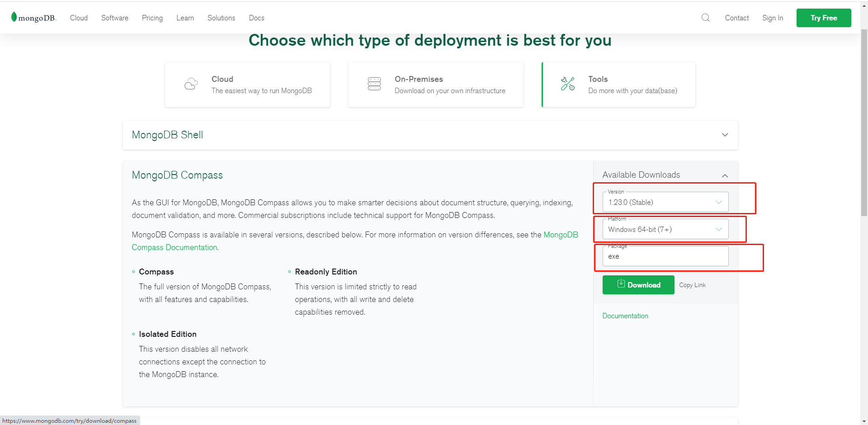Open the Documentation link below downloads

click(625, 316)
